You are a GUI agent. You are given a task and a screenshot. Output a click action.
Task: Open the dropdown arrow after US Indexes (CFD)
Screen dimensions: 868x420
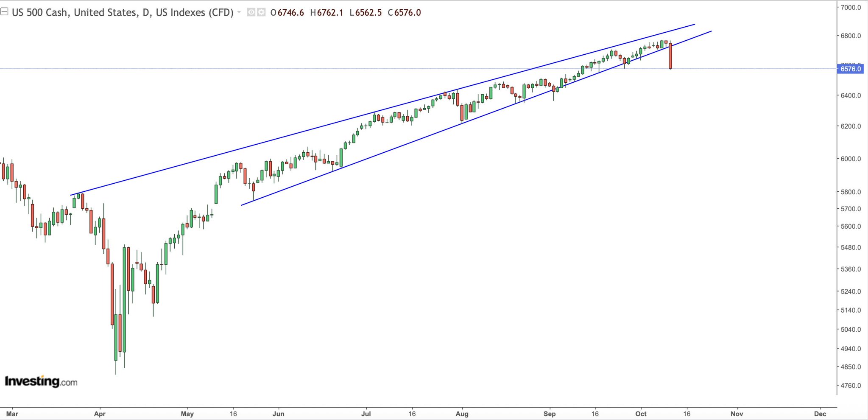239,12
